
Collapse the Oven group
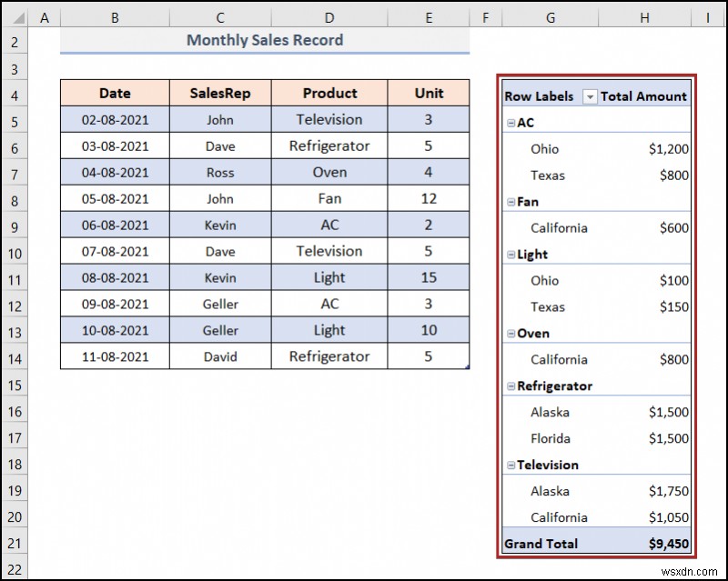(x=511, y=333)
